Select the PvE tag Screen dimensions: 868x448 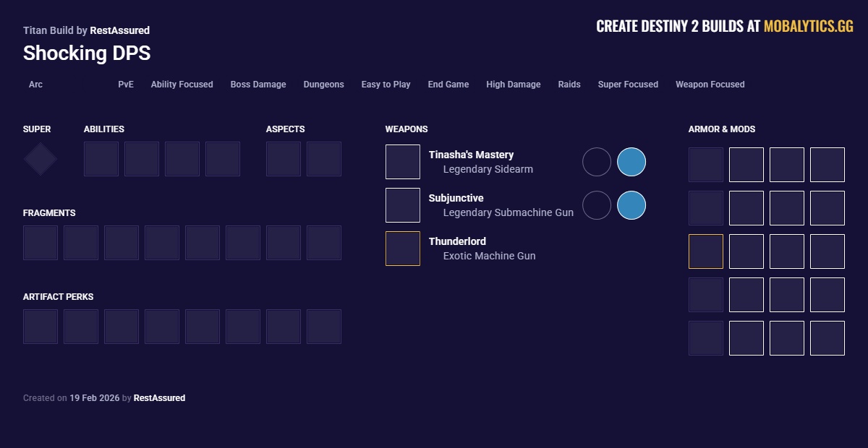tap(126, 85)
